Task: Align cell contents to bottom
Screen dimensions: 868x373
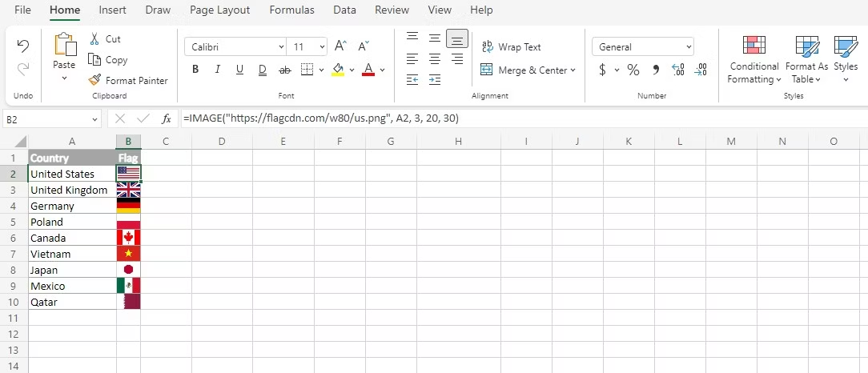Action: point(457,38)
